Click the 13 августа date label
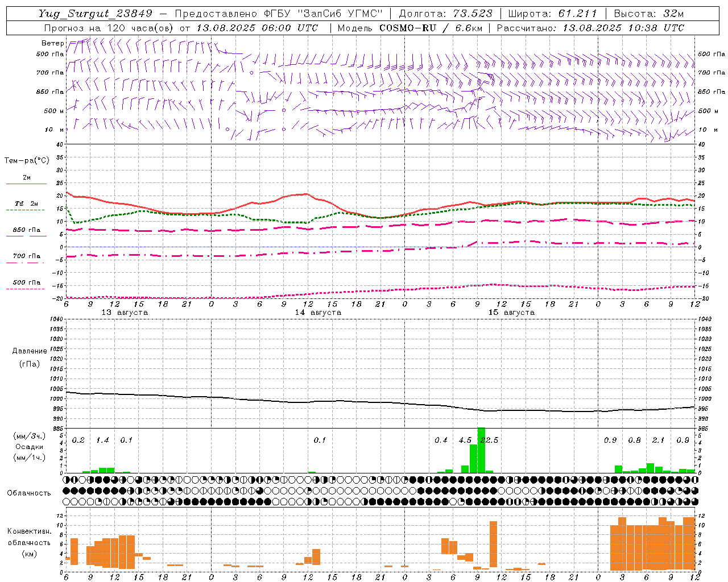The image size is (728, 582). click(x=125, y=313)
